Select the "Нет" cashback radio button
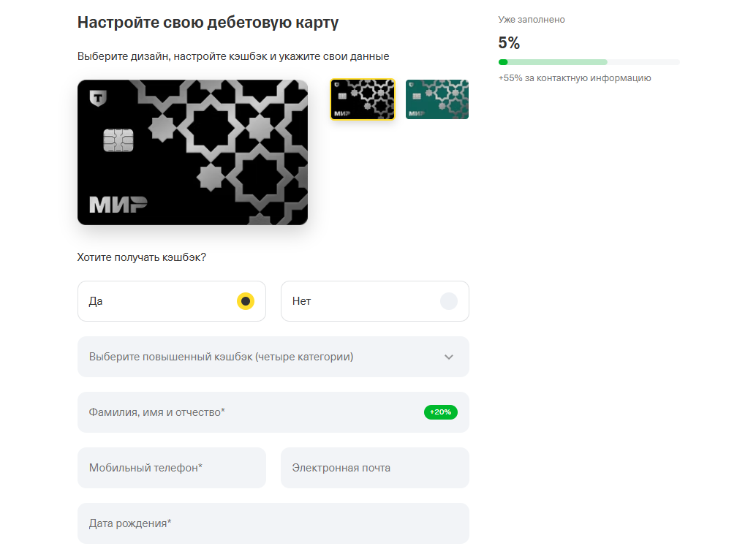756x557 pixels. pyautogui.click(x=448, y=301)
